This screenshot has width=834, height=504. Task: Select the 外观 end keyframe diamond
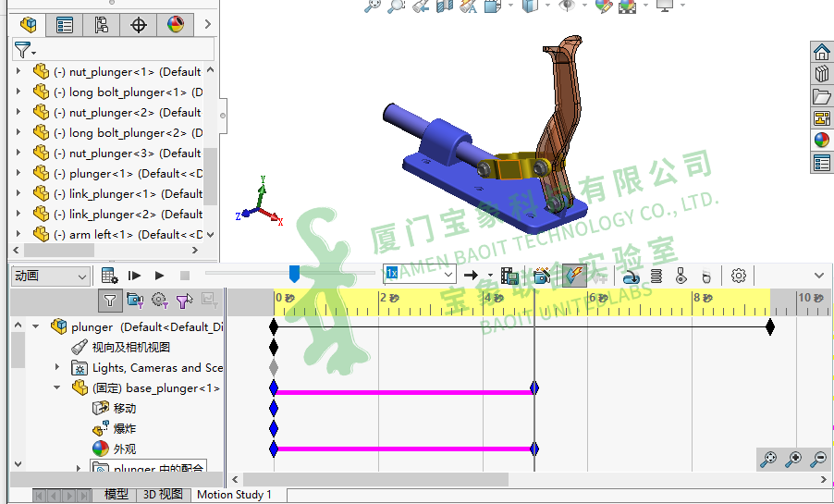[534, 449]
